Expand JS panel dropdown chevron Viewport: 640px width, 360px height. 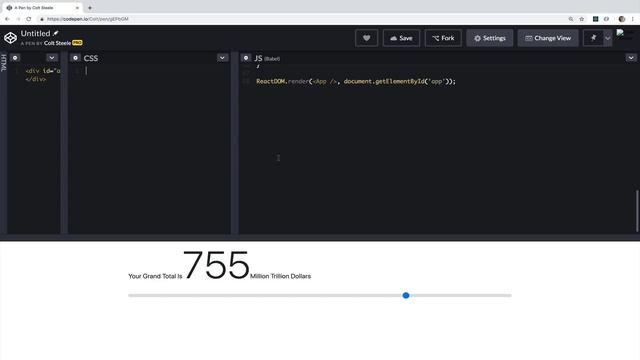631,58
